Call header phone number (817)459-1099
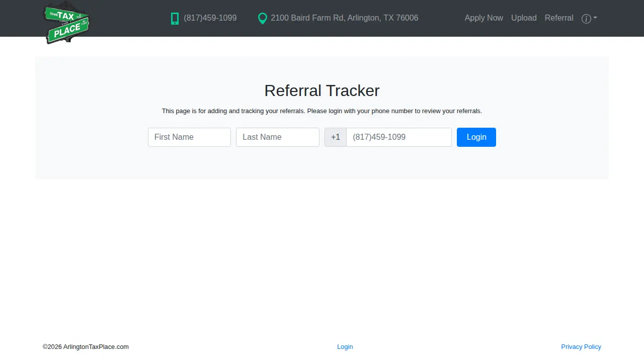 click(x=210, y=18)
